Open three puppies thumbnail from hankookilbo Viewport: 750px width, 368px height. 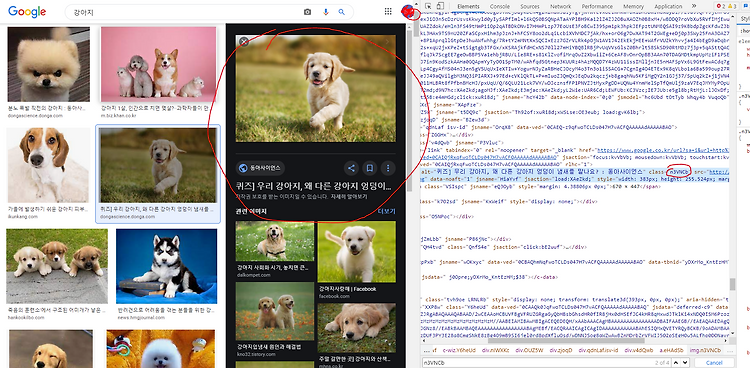tap(57, 267)
